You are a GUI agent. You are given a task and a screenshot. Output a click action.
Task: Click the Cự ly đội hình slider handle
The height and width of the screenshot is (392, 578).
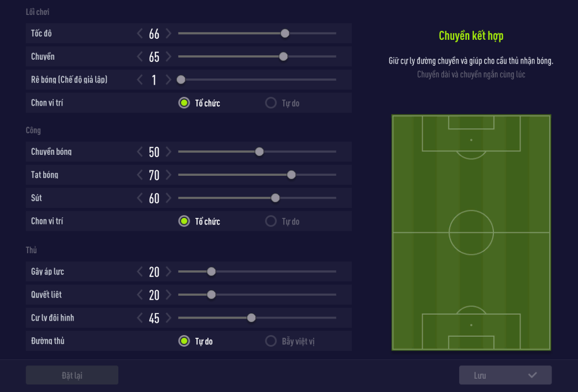click(x=251, y=318)
